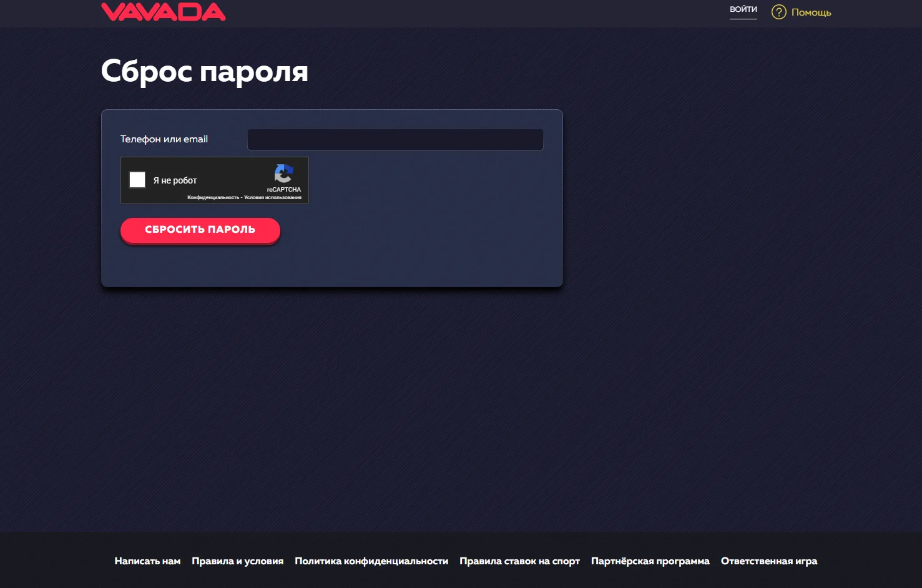The width and height of the screenshot is (922, 588).
Task: Open Партнёрская программа
Action: [x=650, y=561]
